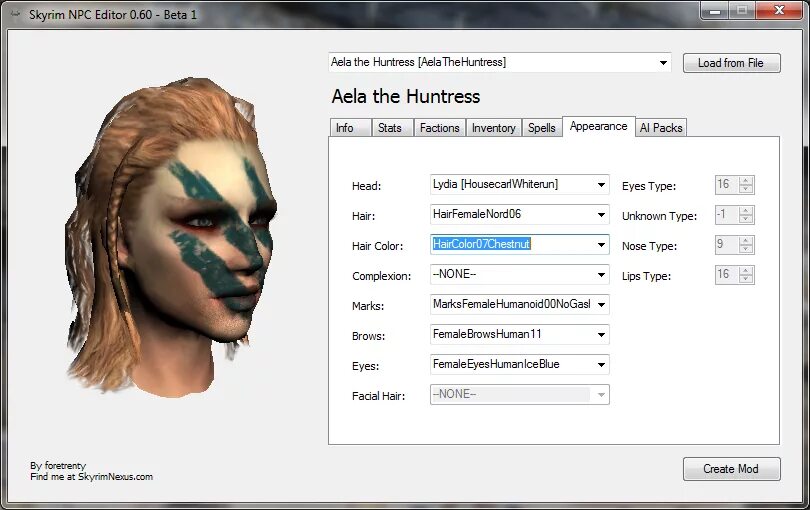The width and height of the screenshot is (810, 510).
Task: Increase the Nose Type spinner value
Action: pos(745,241)
